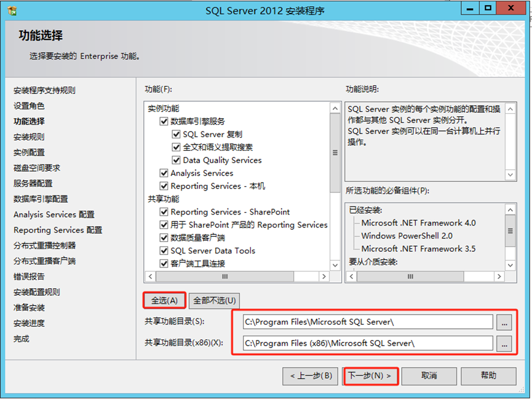The height and width of the screenshot is (399, 532).
Task: Toggle 全文和语义提取搜索 checkbox
Action: [x=176, y=148]
